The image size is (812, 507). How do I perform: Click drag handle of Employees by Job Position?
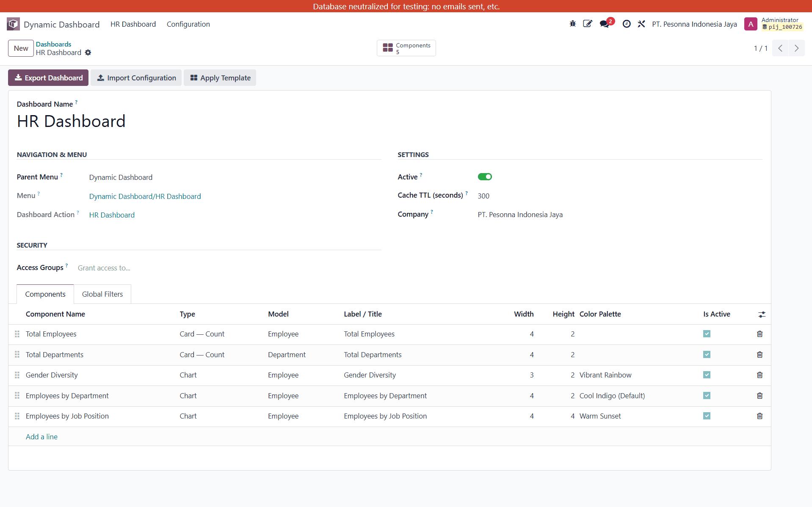[17, 416]
